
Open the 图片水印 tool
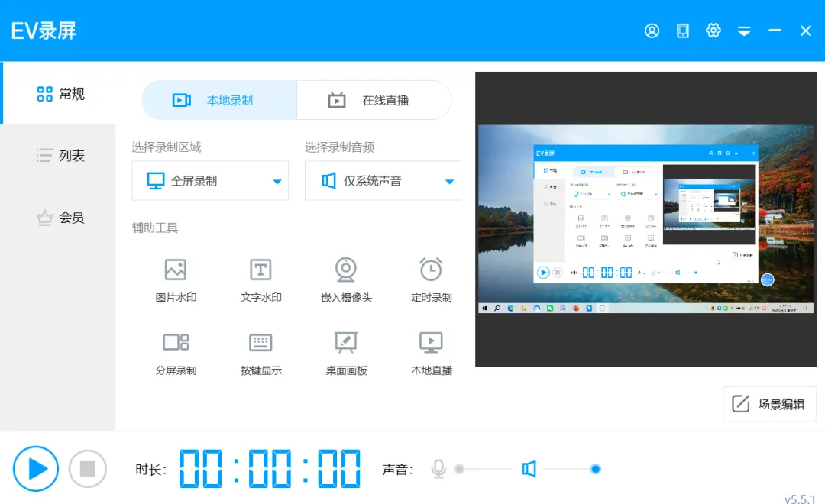(x=176, y=280)
